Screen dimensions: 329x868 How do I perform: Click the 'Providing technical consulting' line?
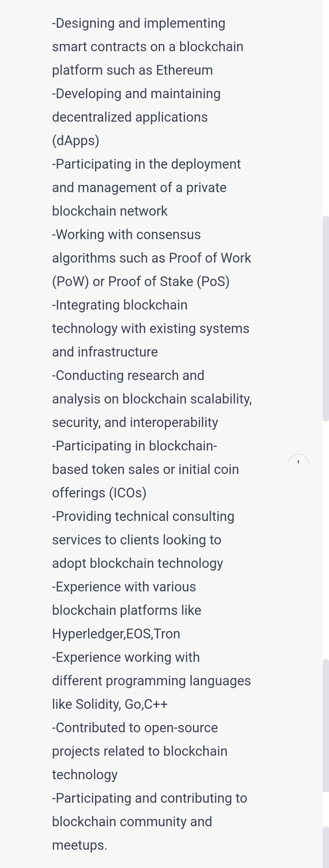[x=143, y=517]
